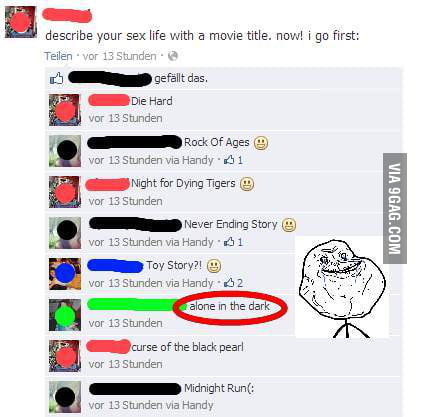Click the redacted commenter name before 'Never Ending Story'
Viewport: 423px width, 417px height.
135,224
